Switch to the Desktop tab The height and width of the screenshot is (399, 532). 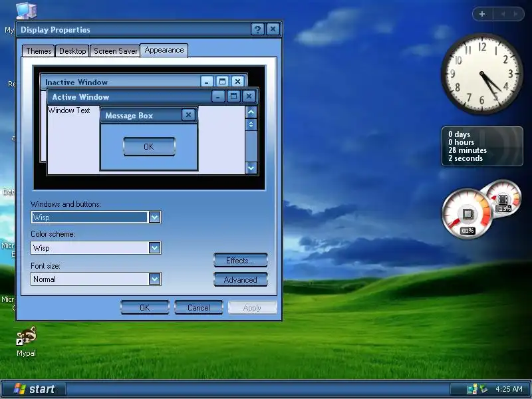[x=72, y=51]
